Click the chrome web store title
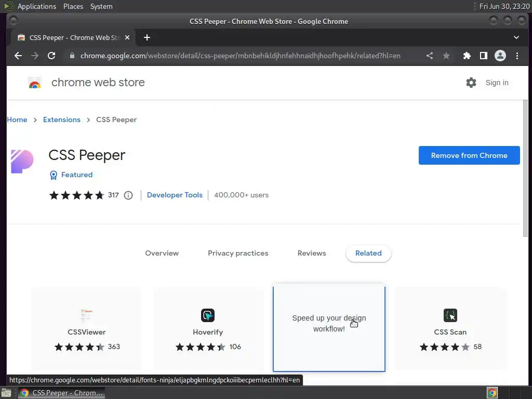This screenshot has width=532, height=399. pyautogui.click(x=98, y=83)
